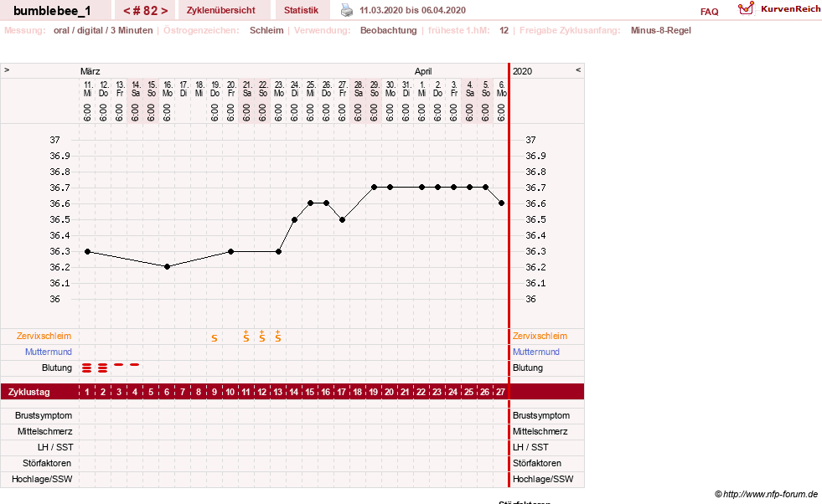This screenshot has height=504, width=822.
Task: Click cycle day 14 in Zyklustag row
Action: pyautogui.click(x=294, y=392)
